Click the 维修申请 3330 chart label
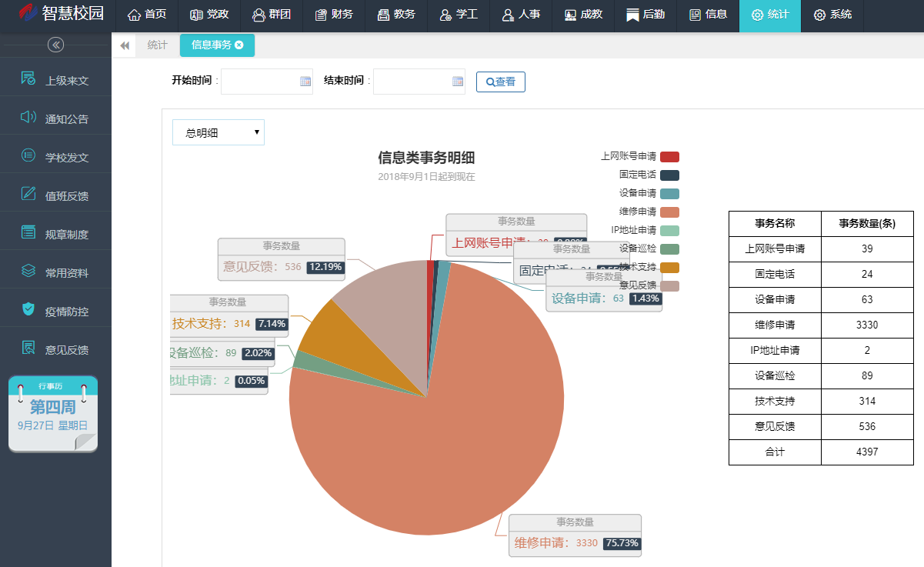 click(575, 535)
